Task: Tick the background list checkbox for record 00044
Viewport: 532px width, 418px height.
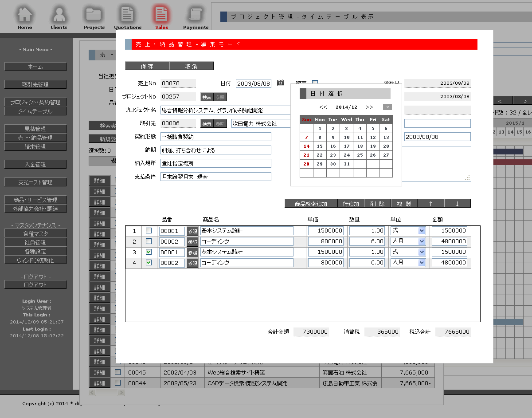Action: click(118, 383)
